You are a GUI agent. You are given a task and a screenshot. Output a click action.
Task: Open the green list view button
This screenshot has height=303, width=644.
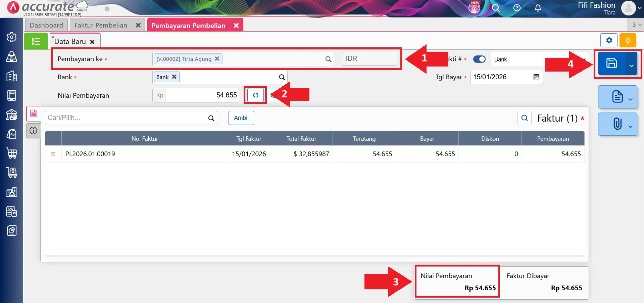click(x=36, y=41)
